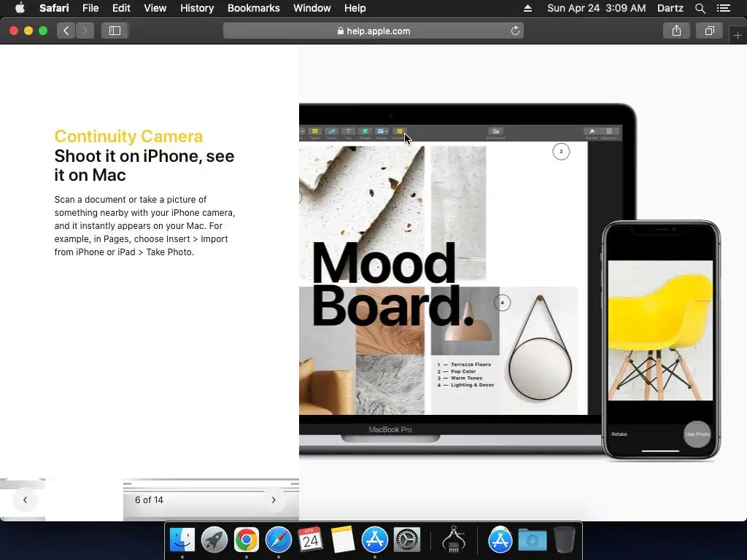Open the Safari application menu
Screen dimensions: 747x560
(54, 8)
